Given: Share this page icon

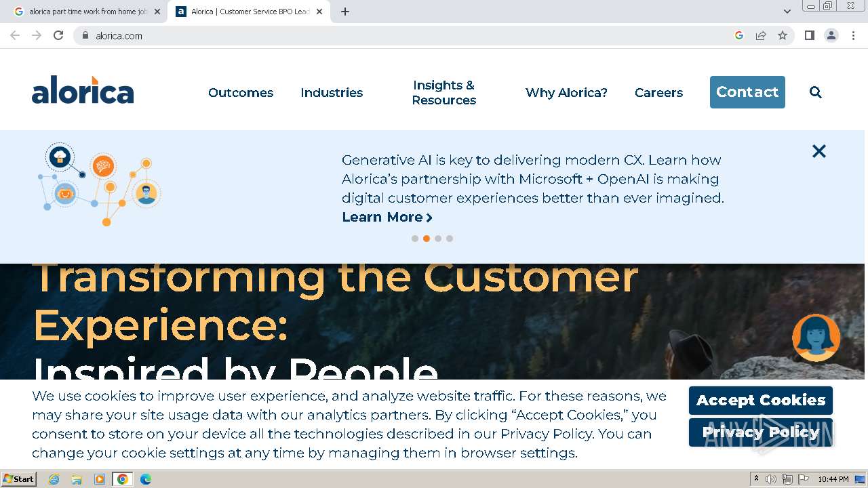Looking at the screenshot, I should coord(761,35).
